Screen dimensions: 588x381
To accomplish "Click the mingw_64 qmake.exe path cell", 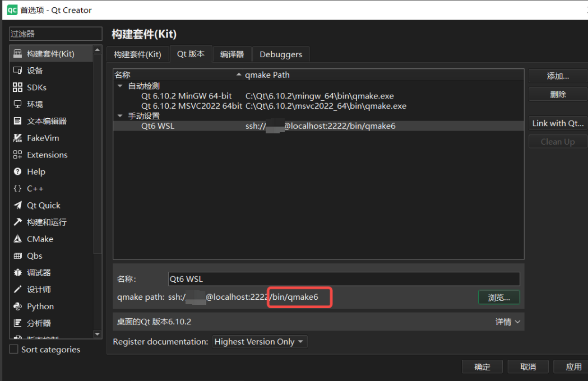I will [x=320, y=96].
